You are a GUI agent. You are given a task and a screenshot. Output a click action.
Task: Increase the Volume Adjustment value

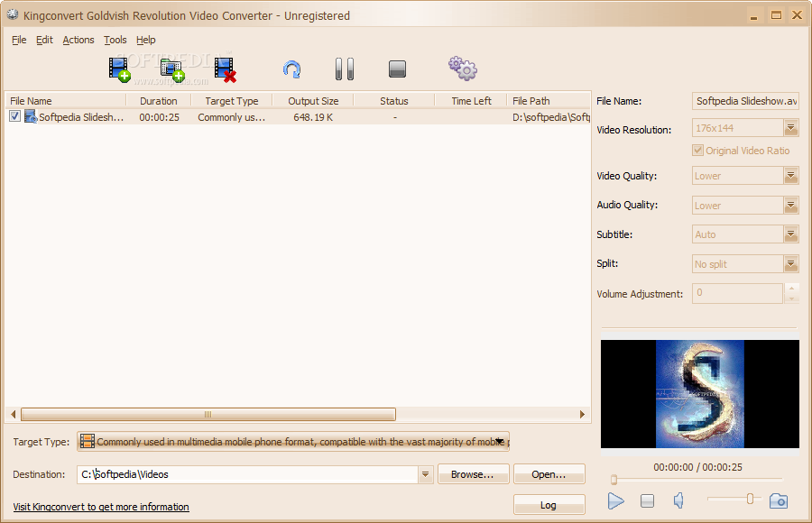tap(791, 288)
